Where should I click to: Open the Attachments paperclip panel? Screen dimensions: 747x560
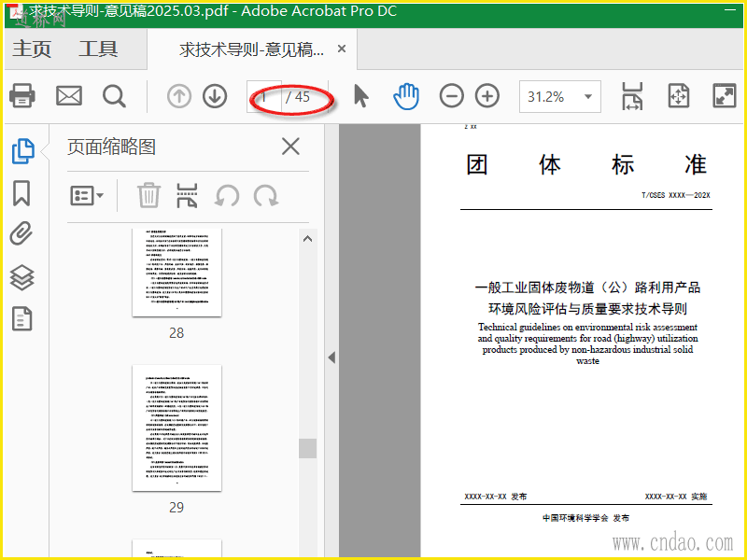21,233
